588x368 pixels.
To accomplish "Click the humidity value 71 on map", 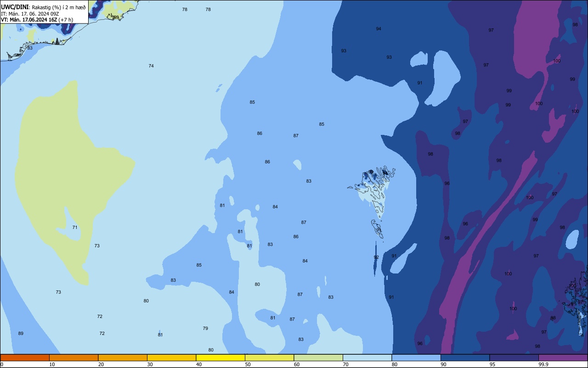I will point(75,228).
